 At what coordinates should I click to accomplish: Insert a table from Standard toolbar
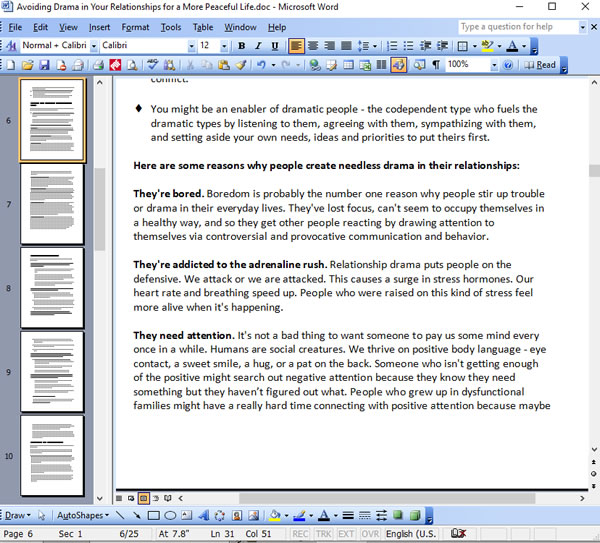348,65
